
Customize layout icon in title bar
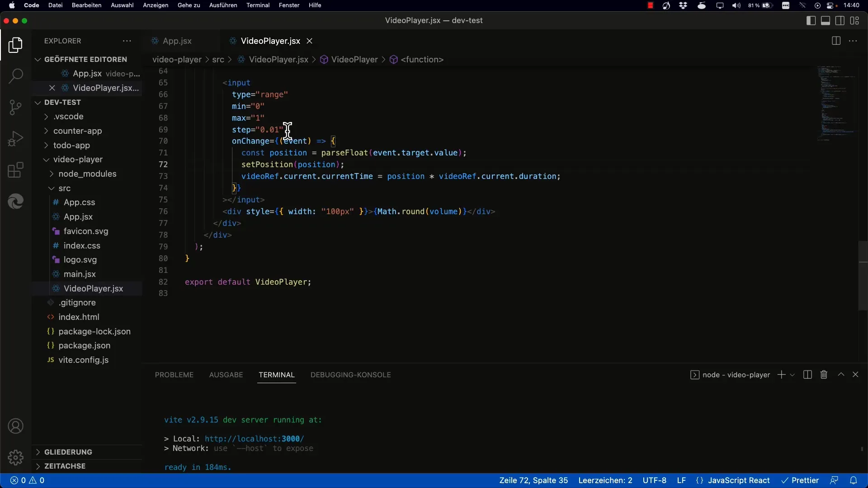854,20
